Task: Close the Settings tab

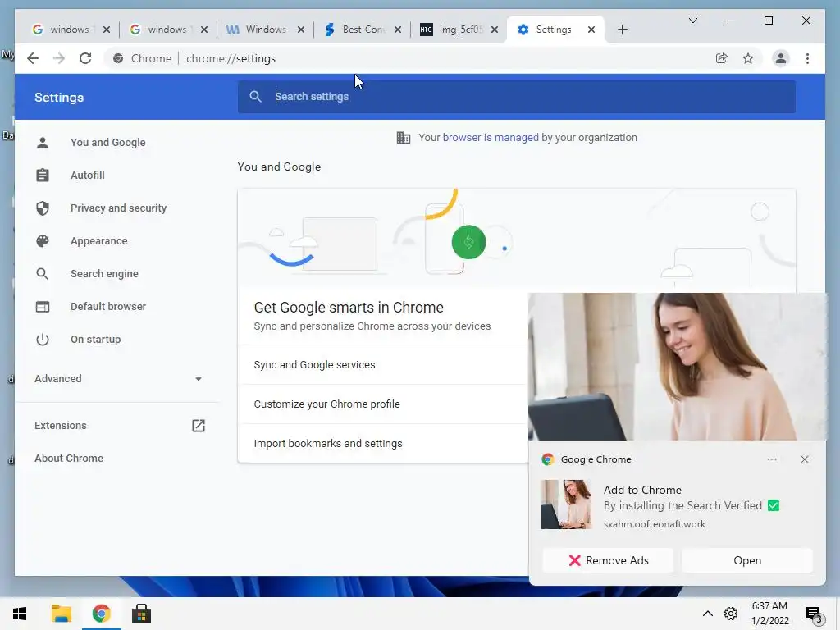Action: pyautogui.click(x=591, y=30)
